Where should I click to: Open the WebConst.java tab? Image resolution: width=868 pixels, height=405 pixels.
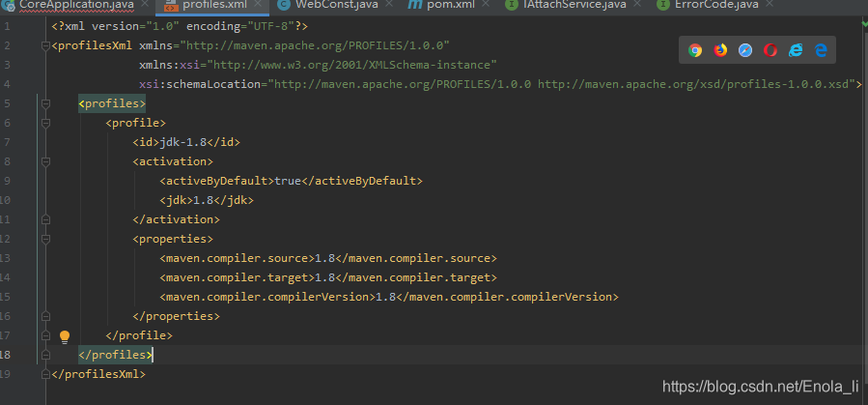click(337, 5)
